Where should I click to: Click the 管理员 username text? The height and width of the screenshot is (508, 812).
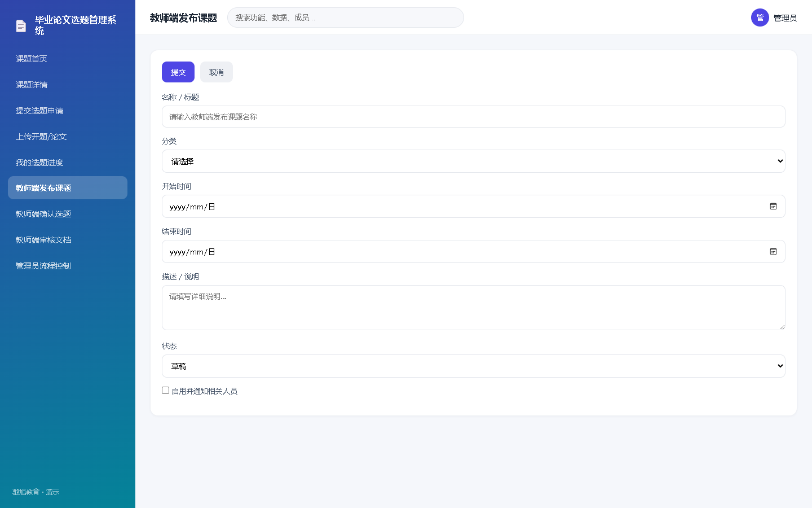point(785,18)
